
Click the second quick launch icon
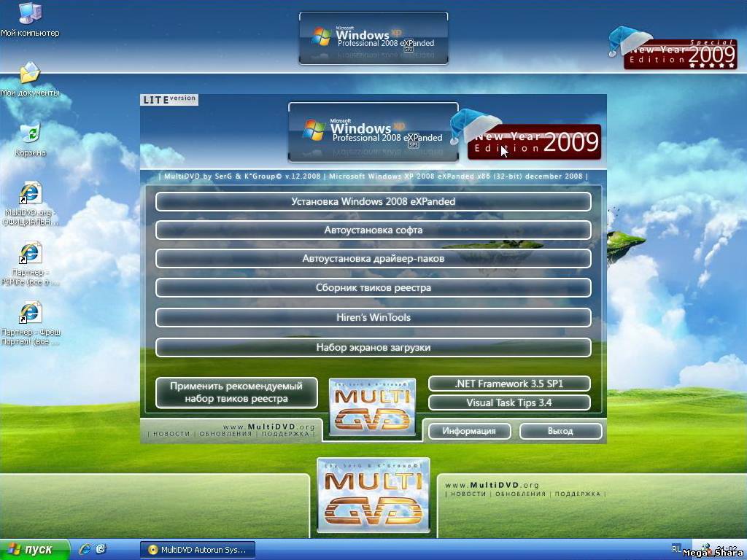(x=101, y=549)
